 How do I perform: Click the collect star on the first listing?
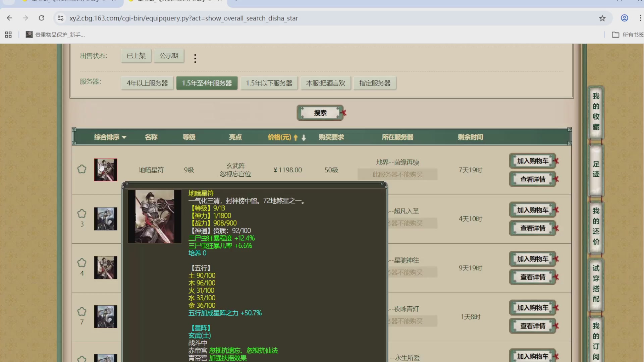pyautogui.click(x=82, y=169)
